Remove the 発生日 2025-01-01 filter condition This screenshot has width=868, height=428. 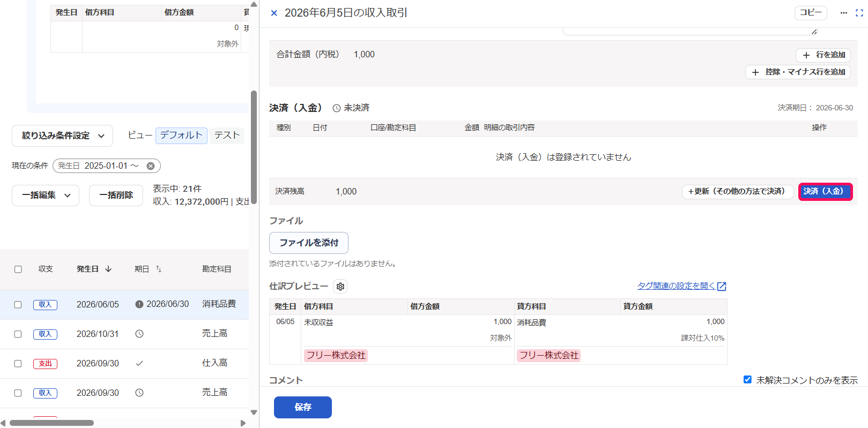pos(151,166)
